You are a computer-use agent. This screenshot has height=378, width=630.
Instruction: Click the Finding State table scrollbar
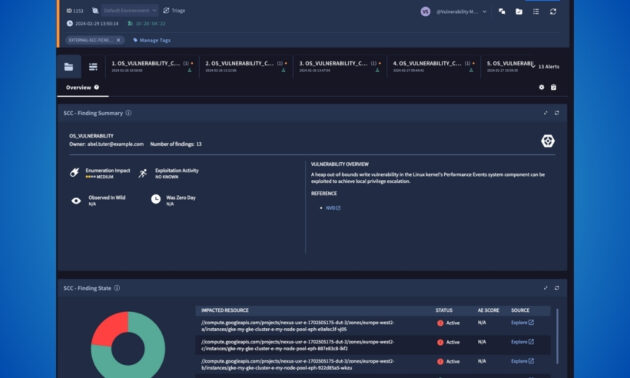(x=557, y=336)
